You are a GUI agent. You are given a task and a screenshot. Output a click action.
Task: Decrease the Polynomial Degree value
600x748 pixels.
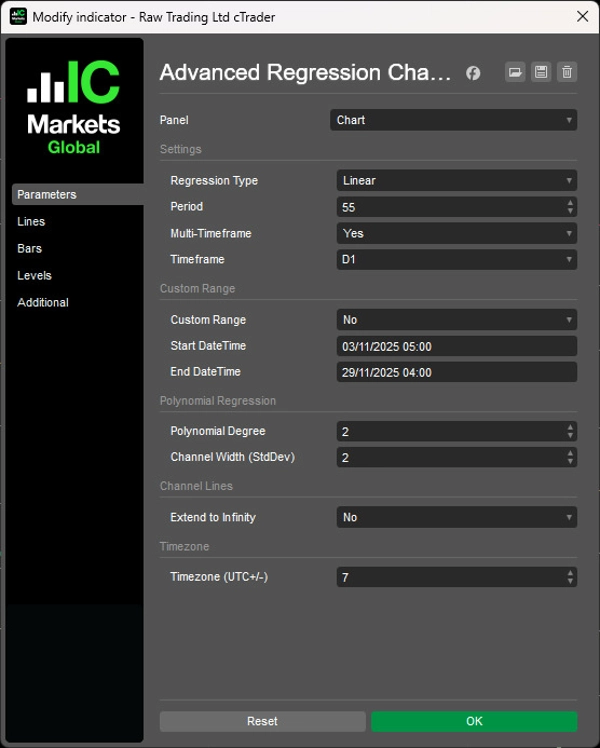pyautogui.click(x=570, y=436)
